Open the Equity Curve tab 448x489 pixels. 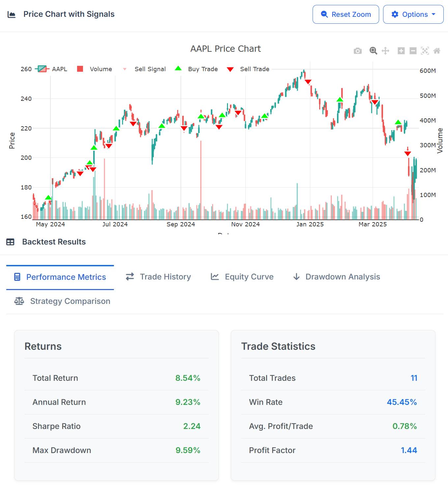pyautogui.click(x=242, y=277)
